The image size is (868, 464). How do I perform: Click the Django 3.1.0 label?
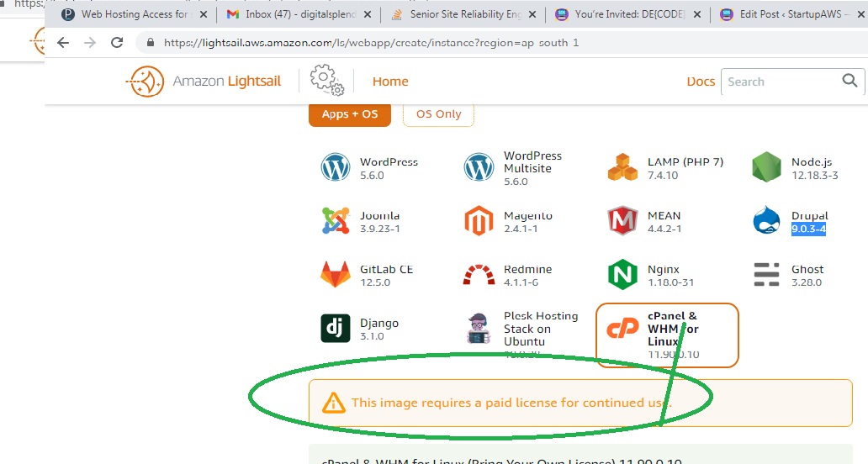(x=378, y=329)
